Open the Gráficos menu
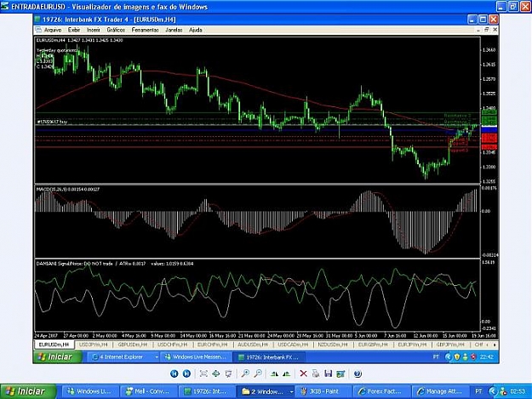532x399 pixels. (x=116, y=30)
